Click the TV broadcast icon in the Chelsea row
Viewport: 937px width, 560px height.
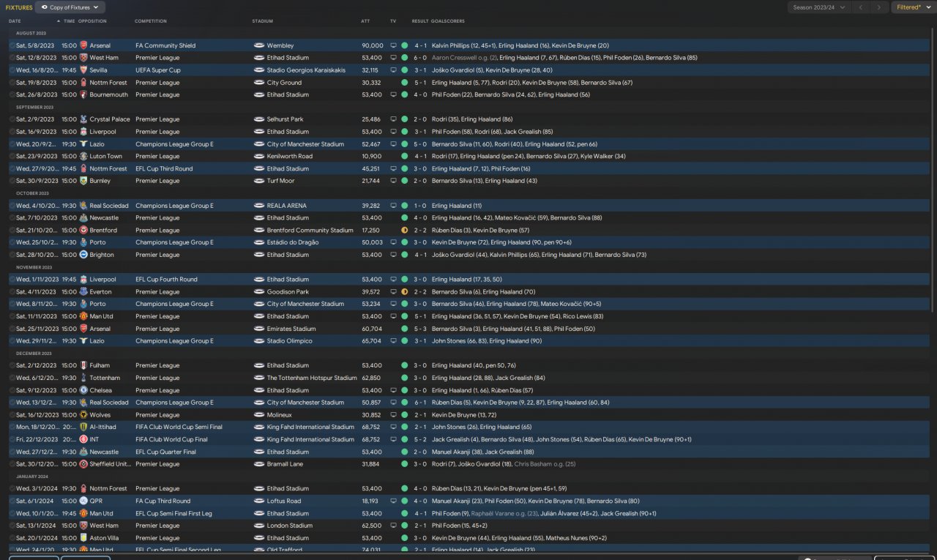[x=393, y=390]
